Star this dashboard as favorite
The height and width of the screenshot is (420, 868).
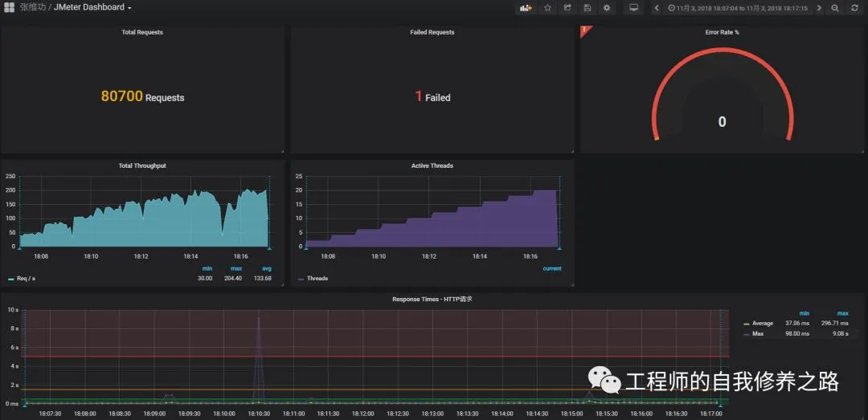coord(547,8)
